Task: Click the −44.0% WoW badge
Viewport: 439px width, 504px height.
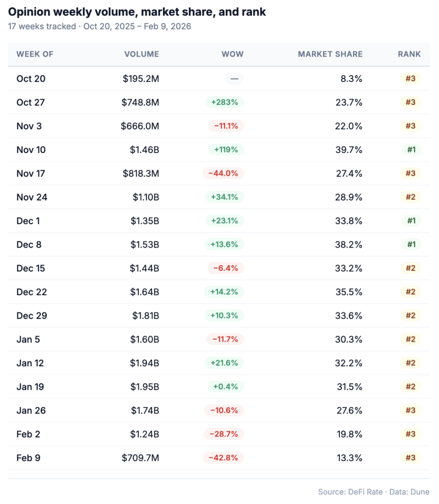Action: point(223,173)
